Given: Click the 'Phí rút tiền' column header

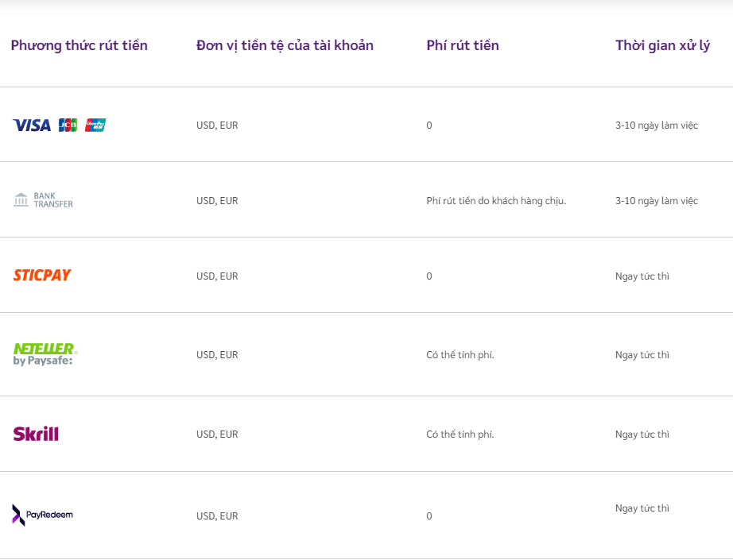Looking at the screenshot, I should [x=463, y=45].
